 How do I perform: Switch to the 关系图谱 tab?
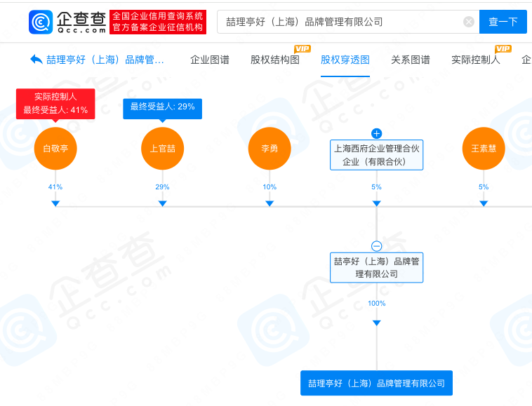point(411,60)
